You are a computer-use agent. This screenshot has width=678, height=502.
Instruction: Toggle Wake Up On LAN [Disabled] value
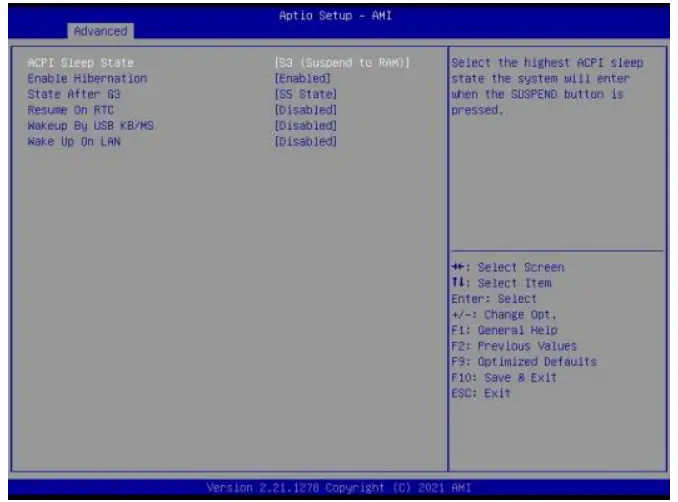(x=306, y=141)
